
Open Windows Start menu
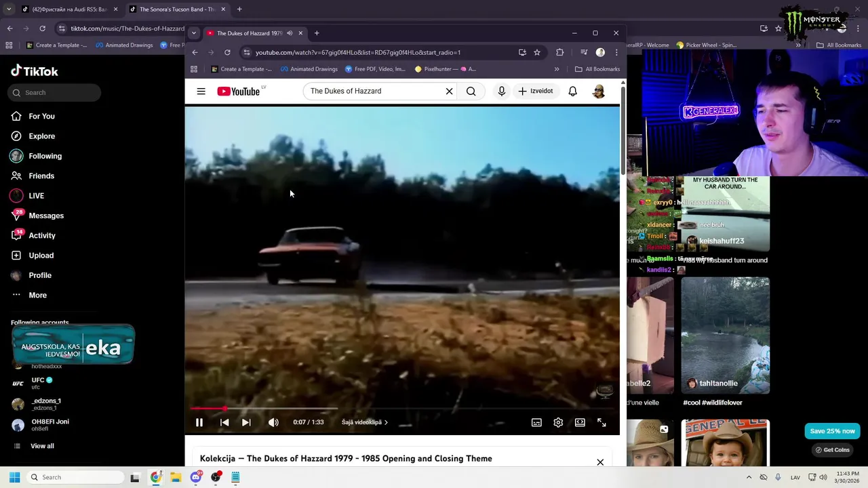[x=14, y=477]
